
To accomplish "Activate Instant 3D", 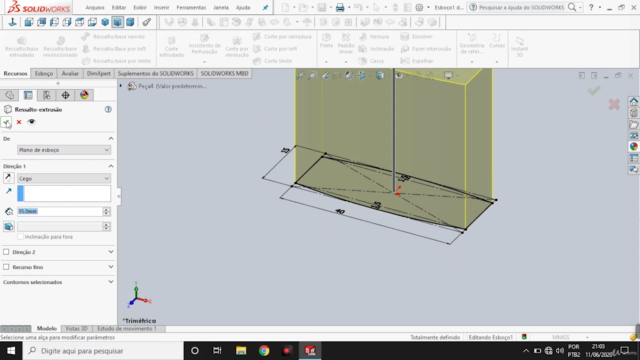I will tap(520, 46).
